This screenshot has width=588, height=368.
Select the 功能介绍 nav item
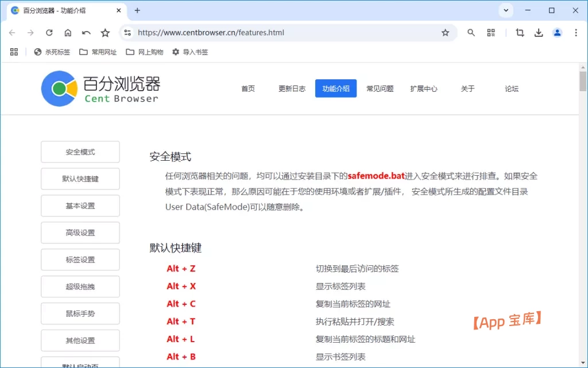click(335, 88)
